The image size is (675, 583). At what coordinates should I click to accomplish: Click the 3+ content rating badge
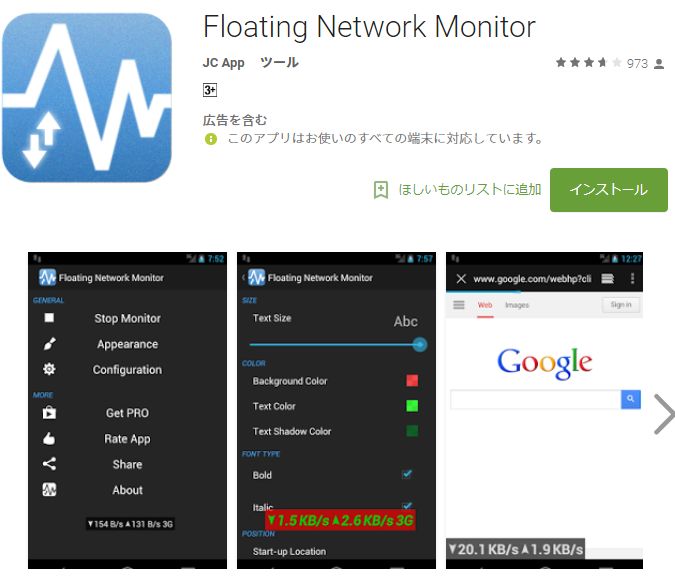(x=210, y=90)
